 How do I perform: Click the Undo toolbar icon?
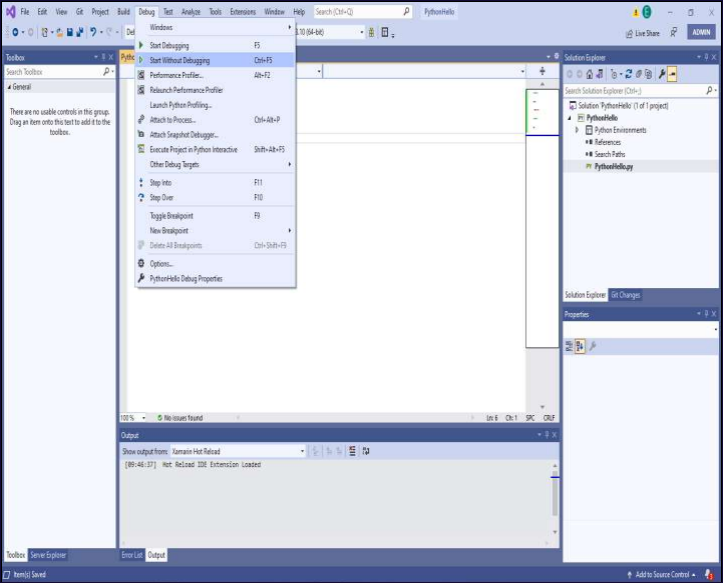93,32
